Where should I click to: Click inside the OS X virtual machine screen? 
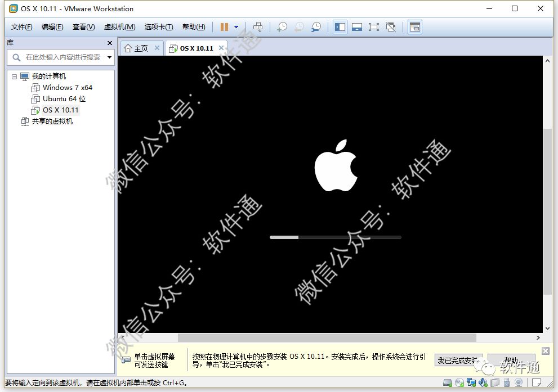tap(331, 194)
